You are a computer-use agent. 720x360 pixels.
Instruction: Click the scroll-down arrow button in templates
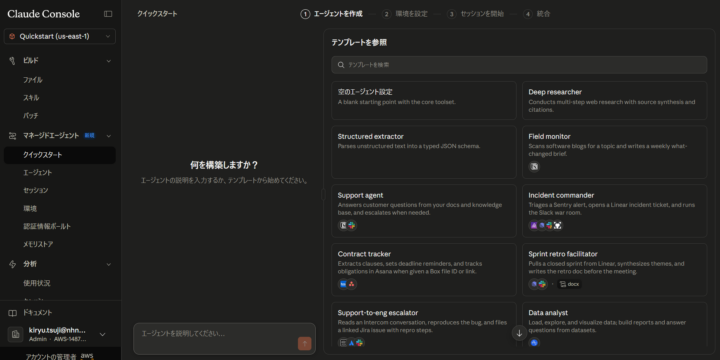pos(519,333)
